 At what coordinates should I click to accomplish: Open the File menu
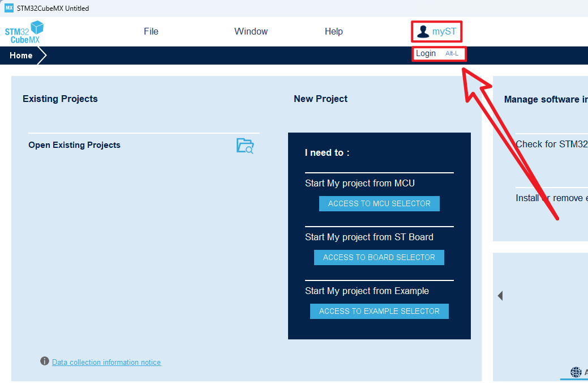click(151, 31)
